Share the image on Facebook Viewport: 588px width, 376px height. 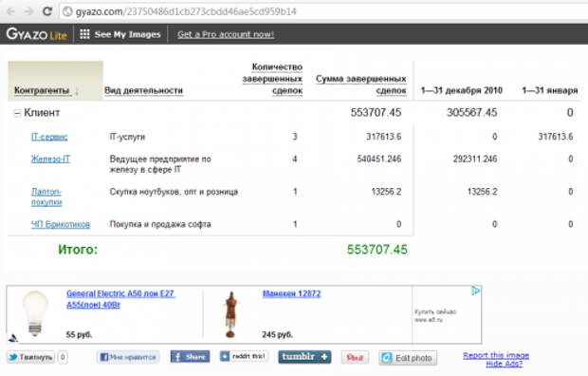[190, 356]
